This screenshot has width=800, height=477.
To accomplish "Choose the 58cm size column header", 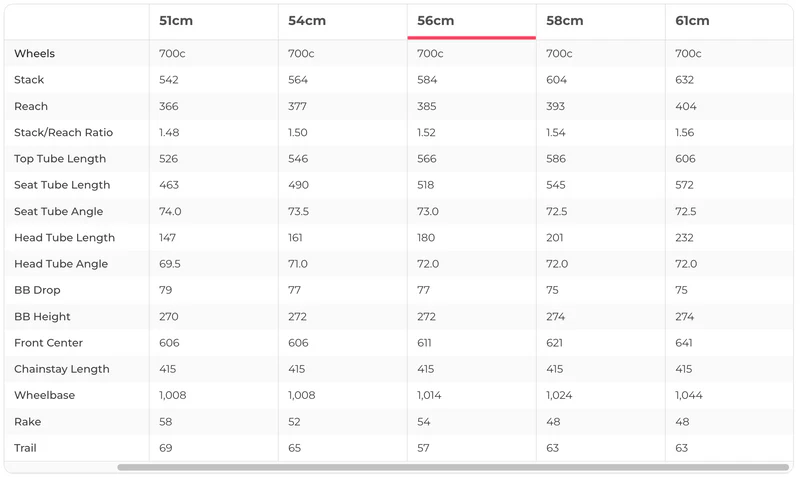I will tap(565, 21).
